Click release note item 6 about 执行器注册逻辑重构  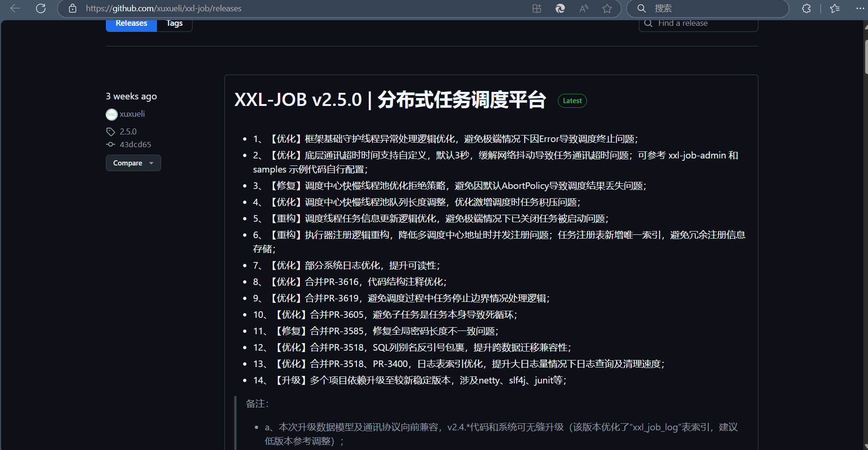499,242
